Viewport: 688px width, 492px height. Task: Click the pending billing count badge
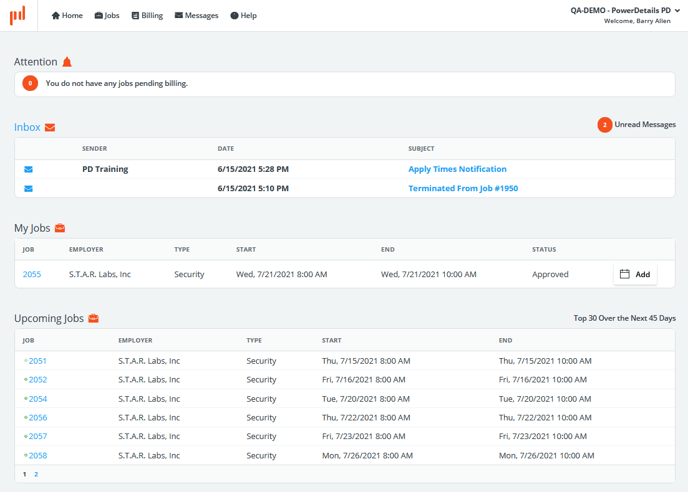pos(30,83)
